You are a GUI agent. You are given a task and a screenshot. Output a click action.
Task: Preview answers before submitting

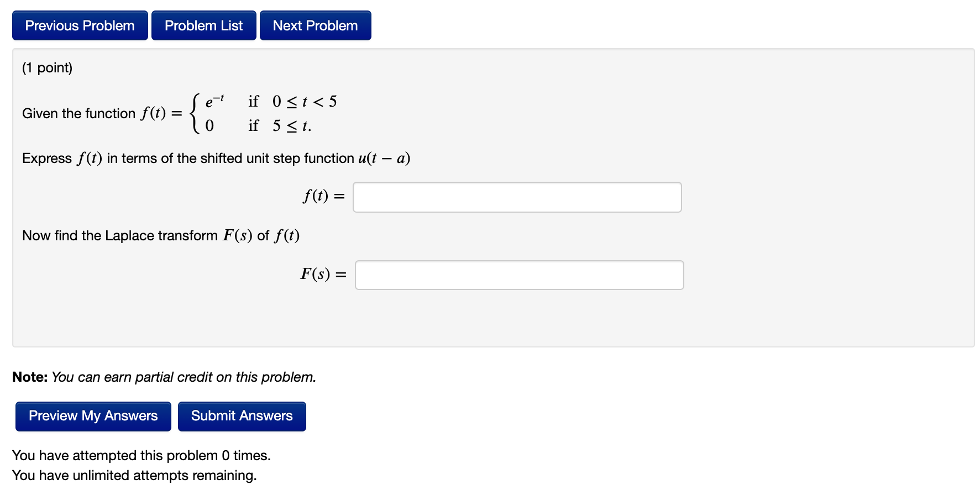click(x=92, y=416)
